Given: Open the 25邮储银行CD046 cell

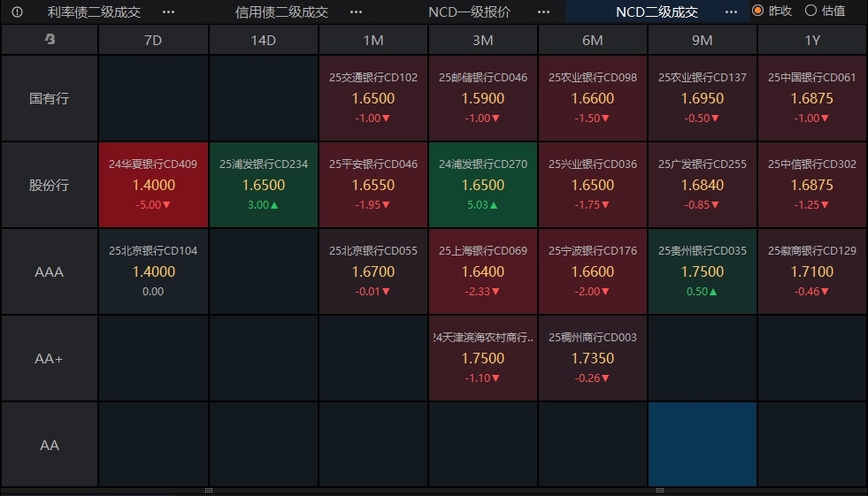Looking at the screenshot, I should 483,98.
